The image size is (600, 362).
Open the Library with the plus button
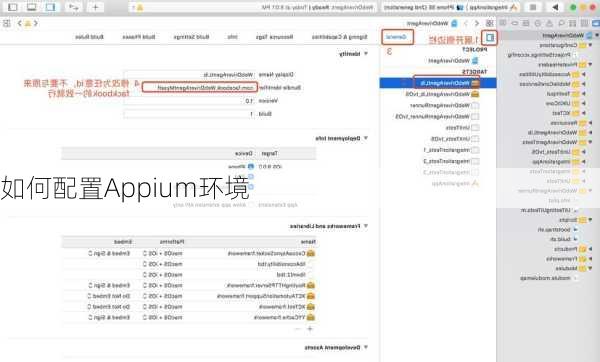(x=95, y=7)
